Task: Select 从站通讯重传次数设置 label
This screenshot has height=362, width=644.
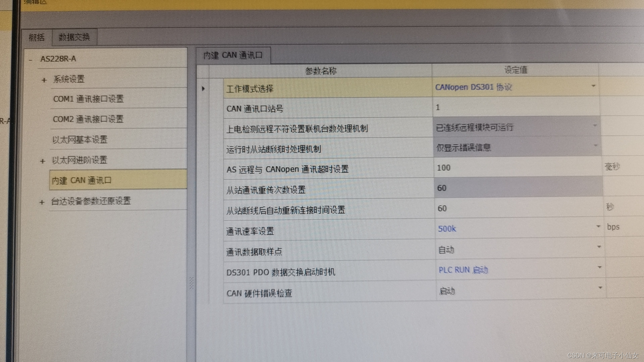Action: 266,190
